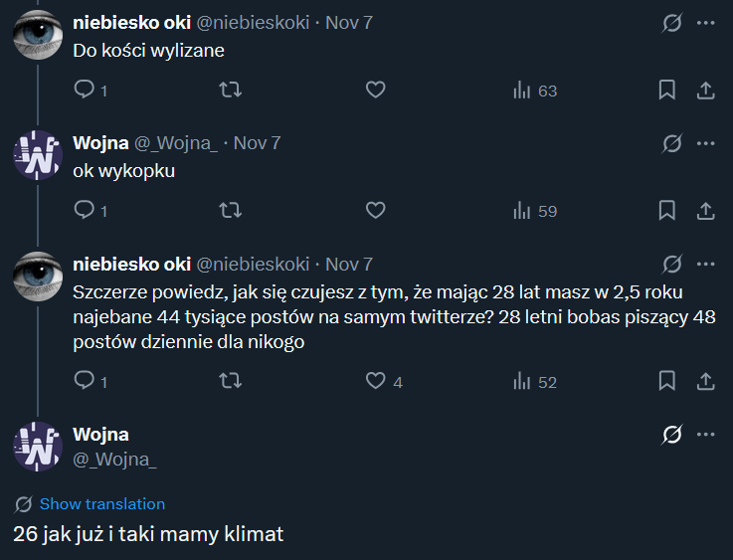Open the @_Wojna_ handle on the final post
Screen dimensions: 733x560
coord(114,459)
